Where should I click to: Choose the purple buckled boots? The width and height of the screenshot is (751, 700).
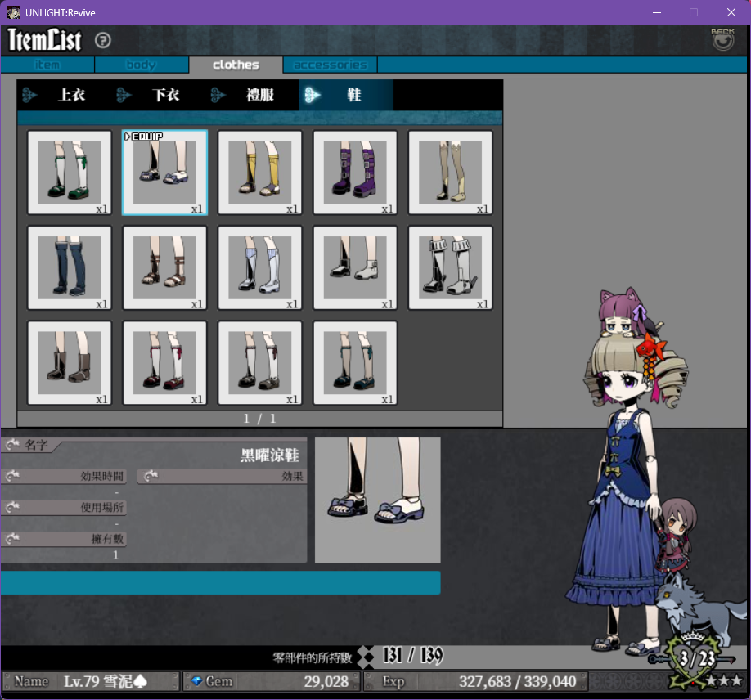[355, 173]
